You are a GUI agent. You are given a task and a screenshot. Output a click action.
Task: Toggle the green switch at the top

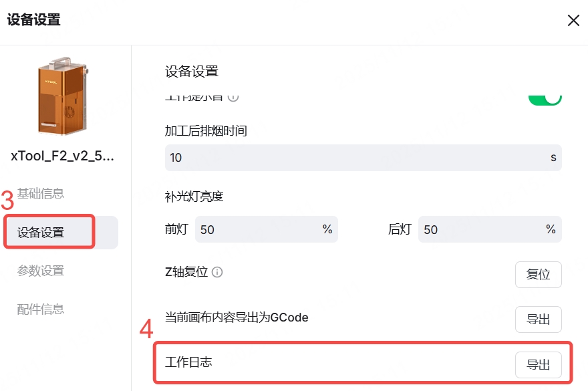pos(545,98)
